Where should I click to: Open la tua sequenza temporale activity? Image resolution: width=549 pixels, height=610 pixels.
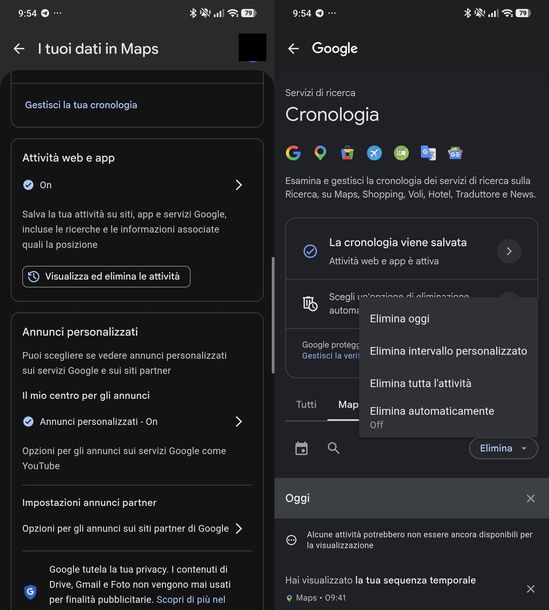(415, 580)
